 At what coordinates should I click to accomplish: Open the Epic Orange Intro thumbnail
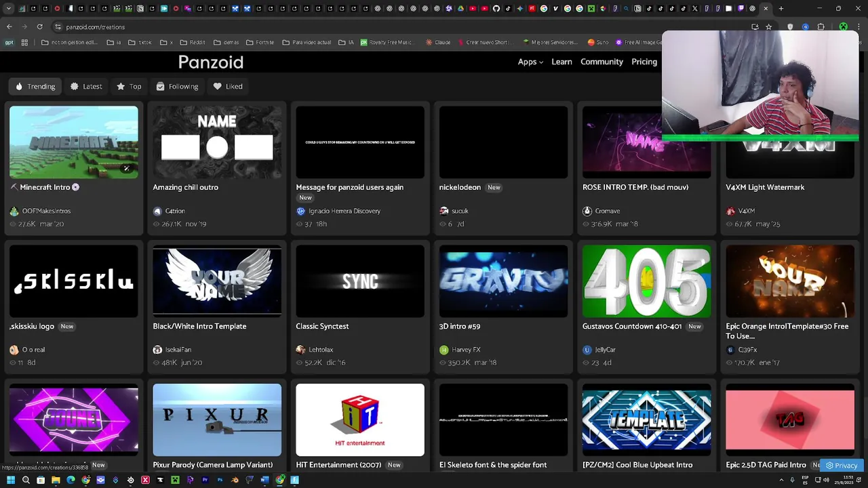pyautogui.click(x=790, y=281)
